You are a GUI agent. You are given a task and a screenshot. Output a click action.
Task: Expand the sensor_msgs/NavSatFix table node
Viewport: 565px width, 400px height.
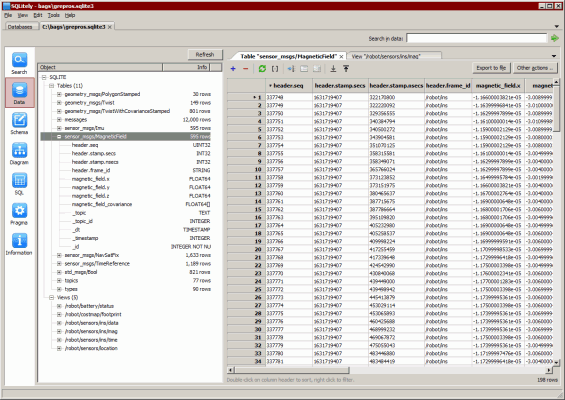(59, 255)
